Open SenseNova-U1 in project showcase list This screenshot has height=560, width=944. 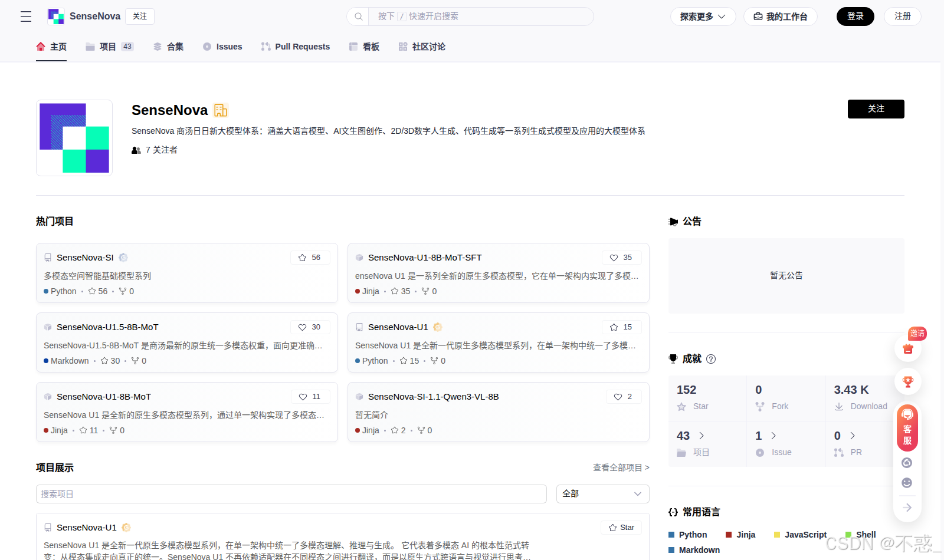point(86,528)
